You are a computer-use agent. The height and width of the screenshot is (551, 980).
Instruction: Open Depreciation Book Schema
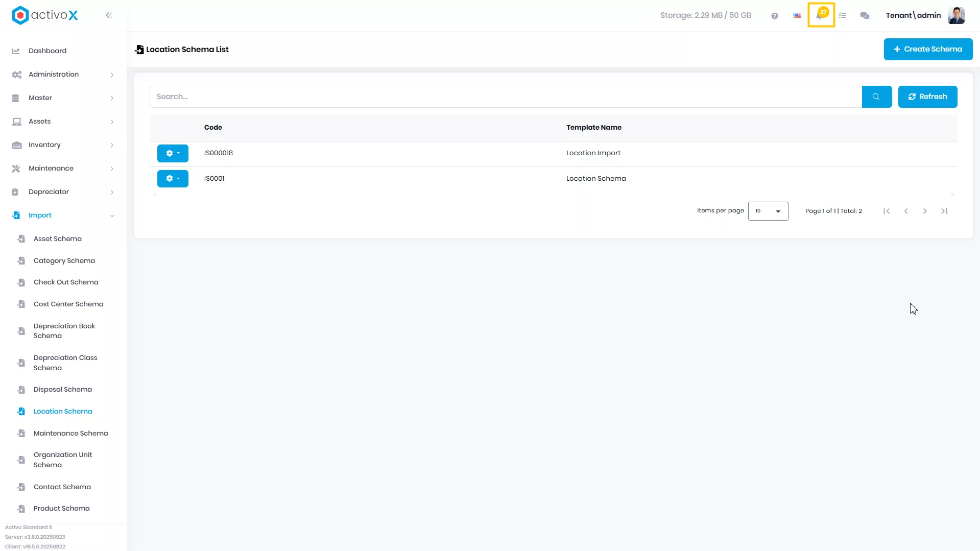coord(64,331)
